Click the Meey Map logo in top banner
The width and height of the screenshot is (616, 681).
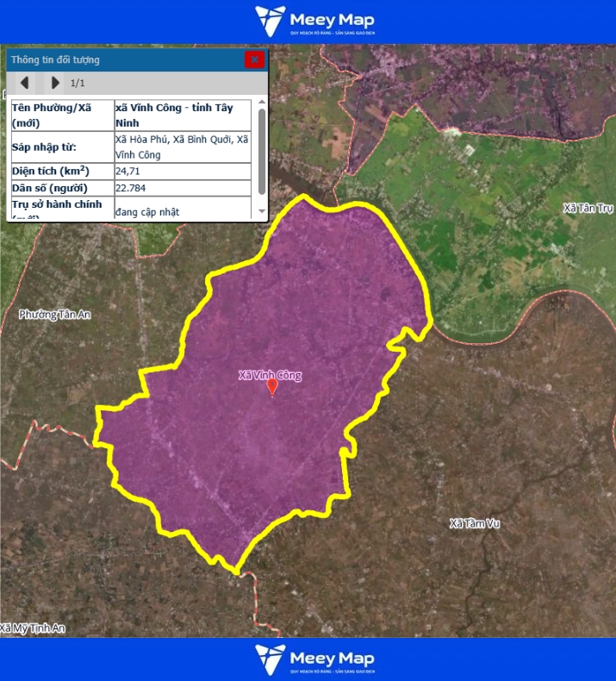pos(315,22)
